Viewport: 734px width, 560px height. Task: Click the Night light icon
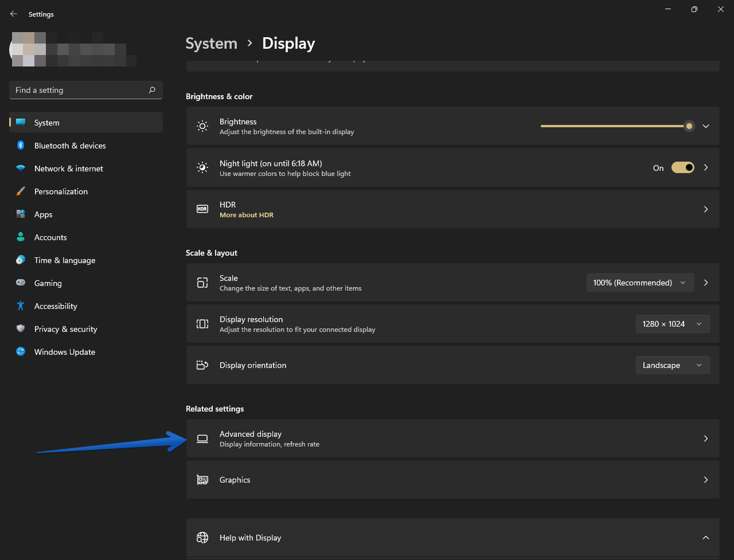[x=202, y=167]
